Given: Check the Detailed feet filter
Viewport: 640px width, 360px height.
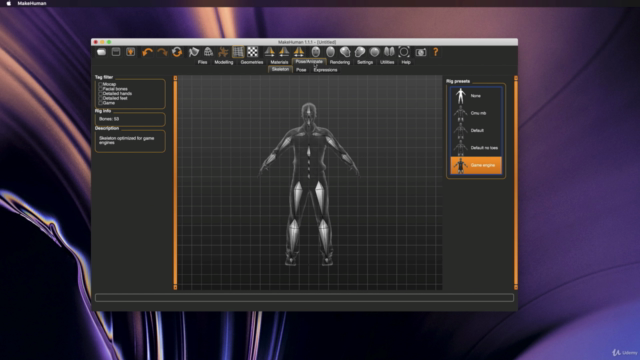Looking at the screenshot, I should click(100, 98).
